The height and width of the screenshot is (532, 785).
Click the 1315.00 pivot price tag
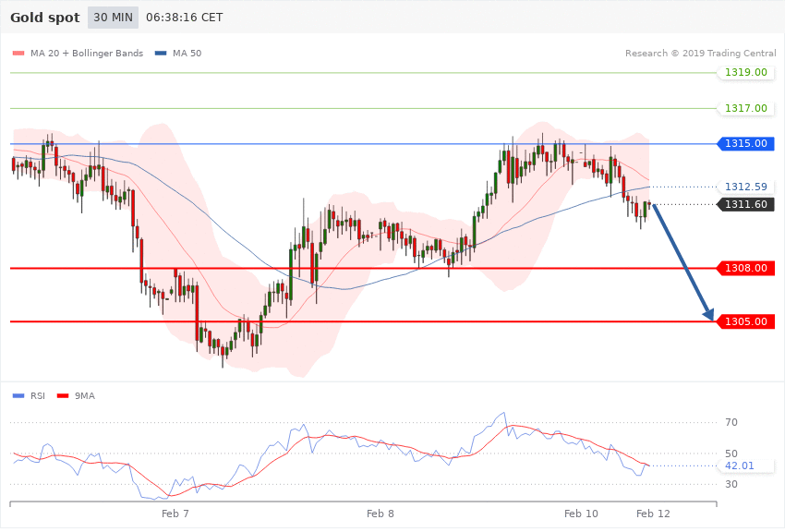(746, 144)
